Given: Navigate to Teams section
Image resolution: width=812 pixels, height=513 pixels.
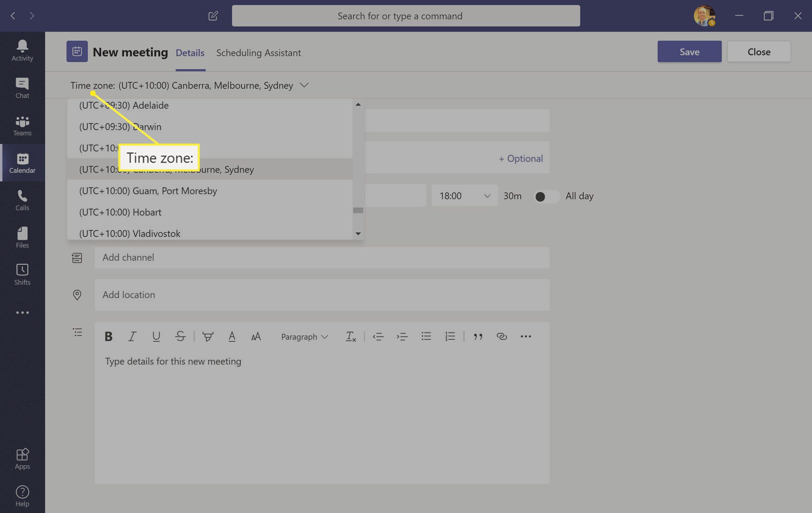Looking at the screenshot, I should point(22,125).
